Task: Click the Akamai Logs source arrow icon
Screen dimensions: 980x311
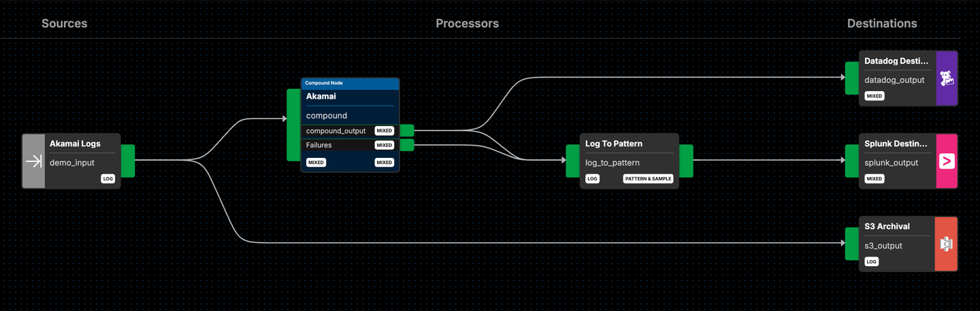Action: pyautogui.click(x=33, y=161)
